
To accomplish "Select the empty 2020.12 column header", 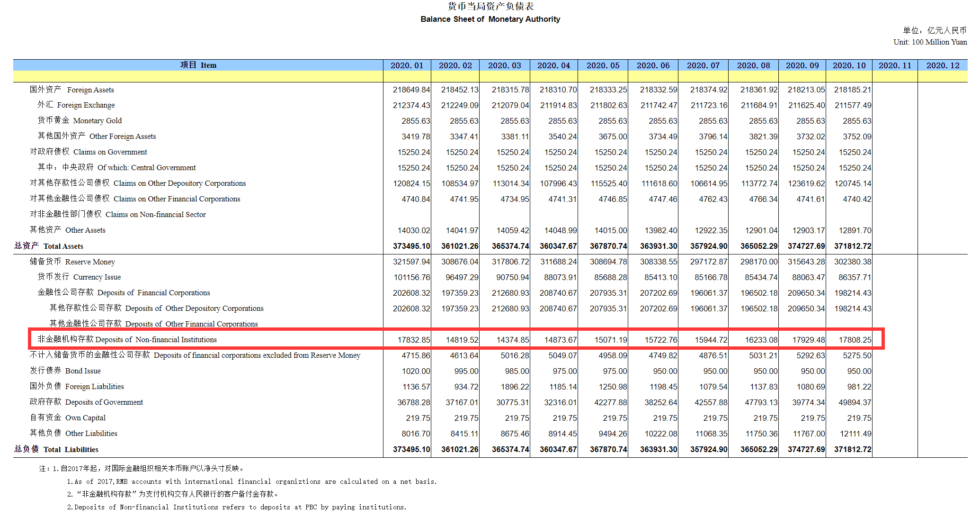I will (943, 65).
